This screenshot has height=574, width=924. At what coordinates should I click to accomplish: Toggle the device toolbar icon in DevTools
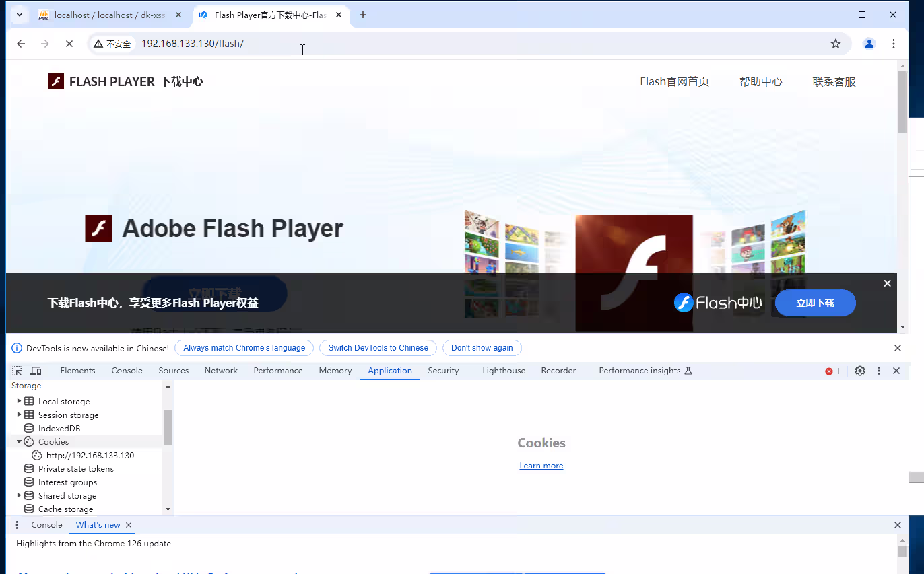pos(36,371)
